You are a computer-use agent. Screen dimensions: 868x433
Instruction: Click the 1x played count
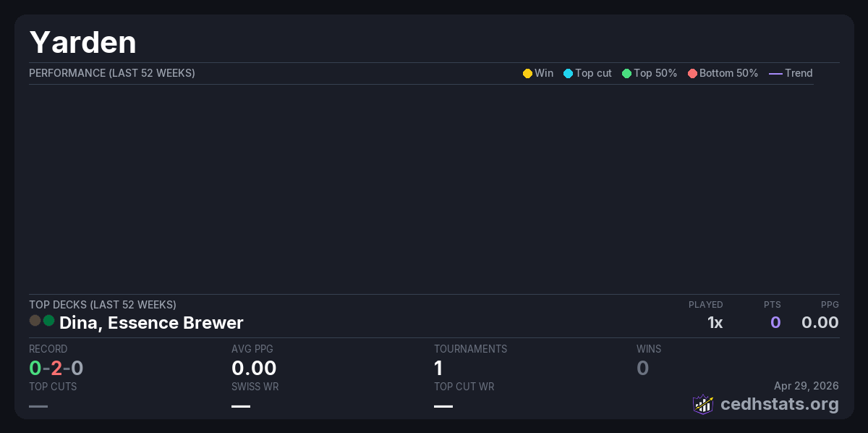click(715, 323)
